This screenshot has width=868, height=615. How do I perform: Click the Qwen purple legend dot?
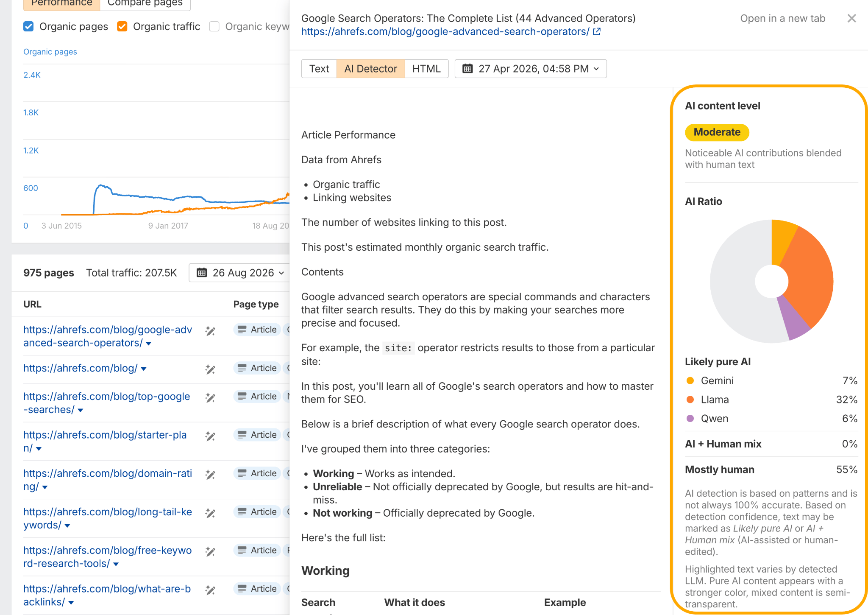pos(690,419)
